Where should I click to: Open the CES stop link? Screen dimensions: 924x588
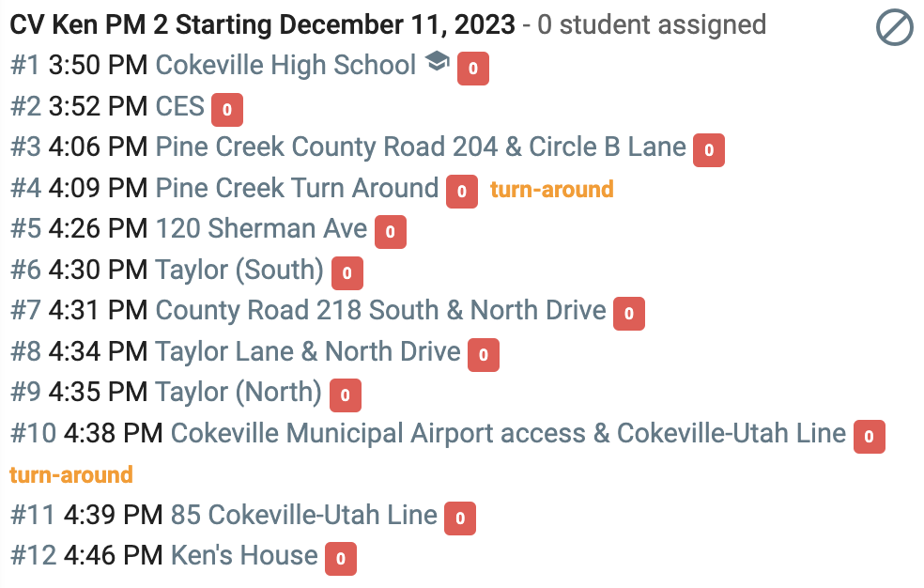179,107
